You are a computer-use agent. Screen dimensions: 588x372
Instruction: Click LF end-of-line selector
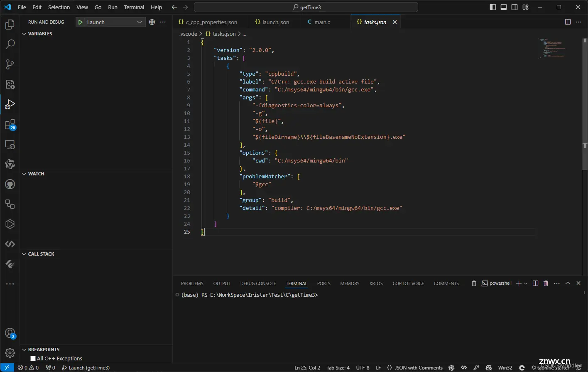click(x=378, y=367)
